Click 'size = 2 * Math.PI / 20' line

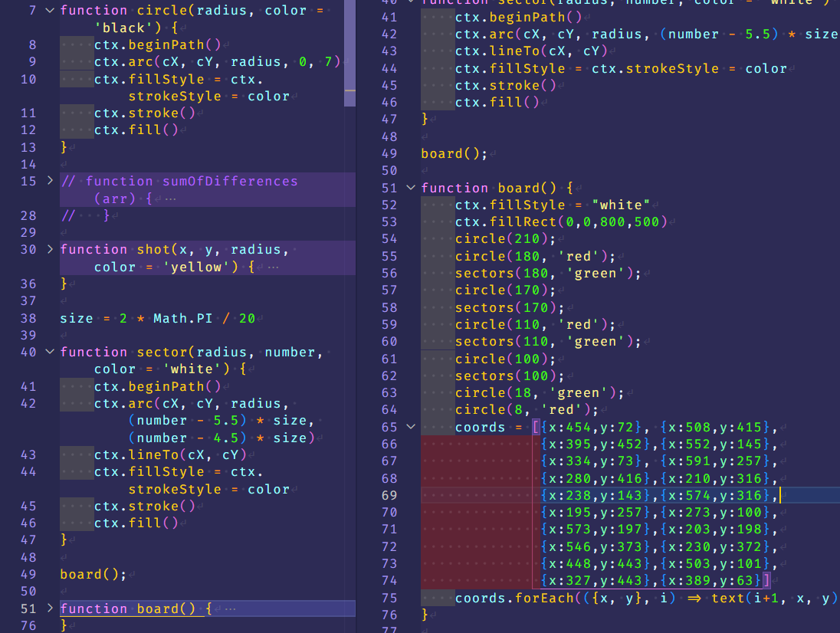pyautogui.click(x=158, y=318)
